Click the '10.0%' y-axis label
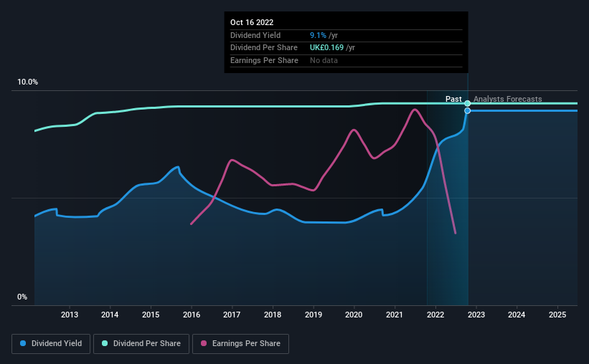Screen dimensions: 589x364 tap(27, 82)
